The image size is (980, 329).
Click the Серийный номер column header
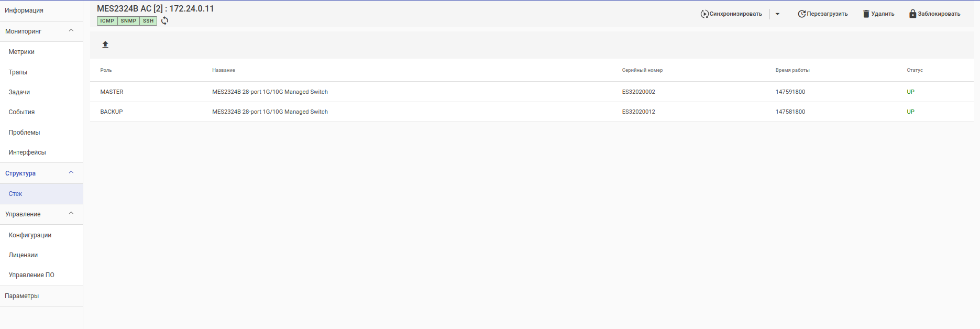coord(642,70)
